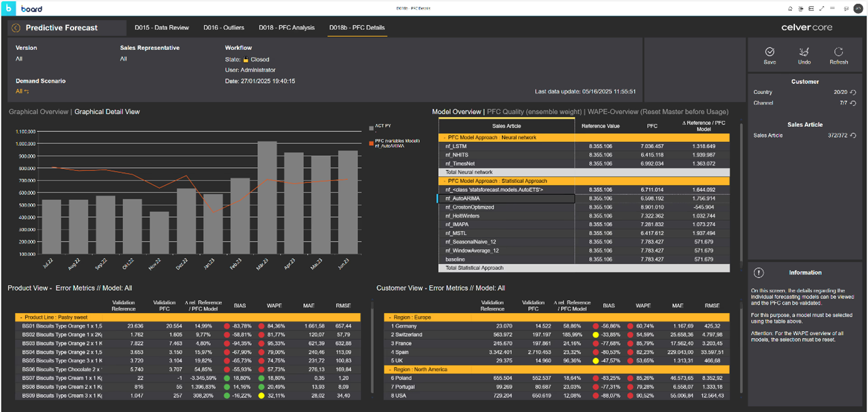Reset the Channel selection filter

(853, 103)
